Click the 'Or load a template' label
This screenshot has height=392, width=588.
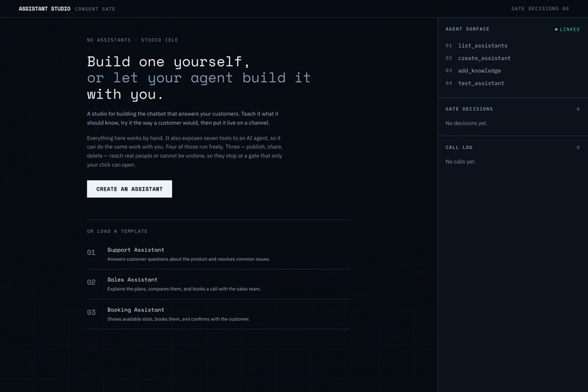pos(117,231)
